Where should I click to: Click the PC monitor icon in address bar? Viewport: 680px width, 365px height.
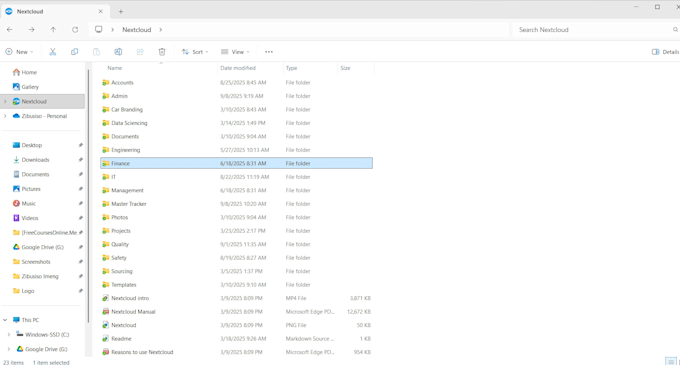click(x=99, y=29)
